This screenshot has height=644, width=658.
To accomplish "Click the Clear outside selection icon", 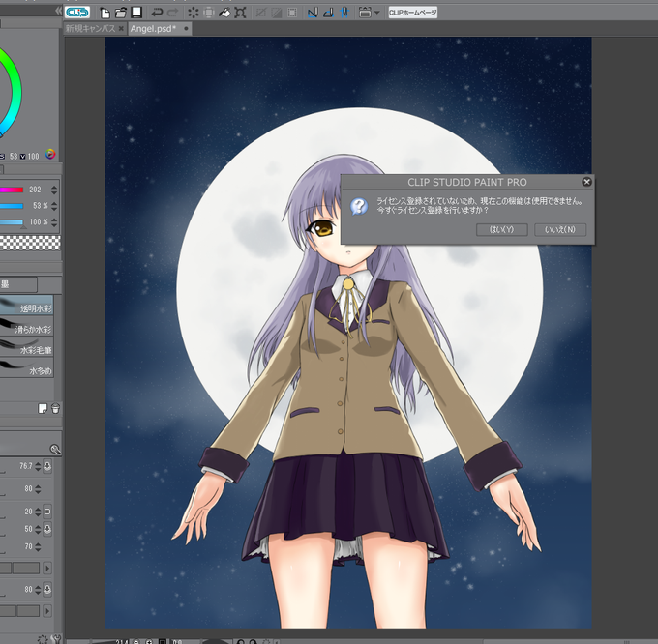I will point(209,13).
